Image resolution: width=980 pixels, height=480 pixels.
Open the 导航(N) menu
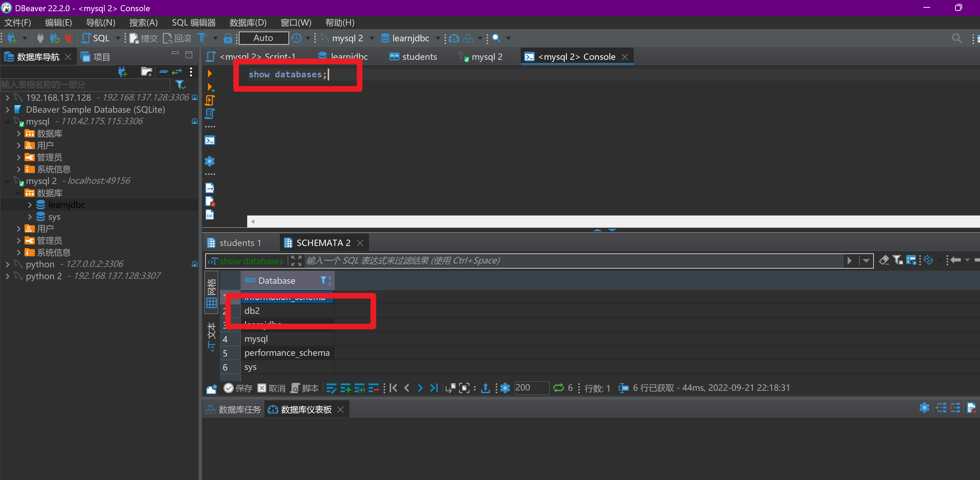click(100, 22)
